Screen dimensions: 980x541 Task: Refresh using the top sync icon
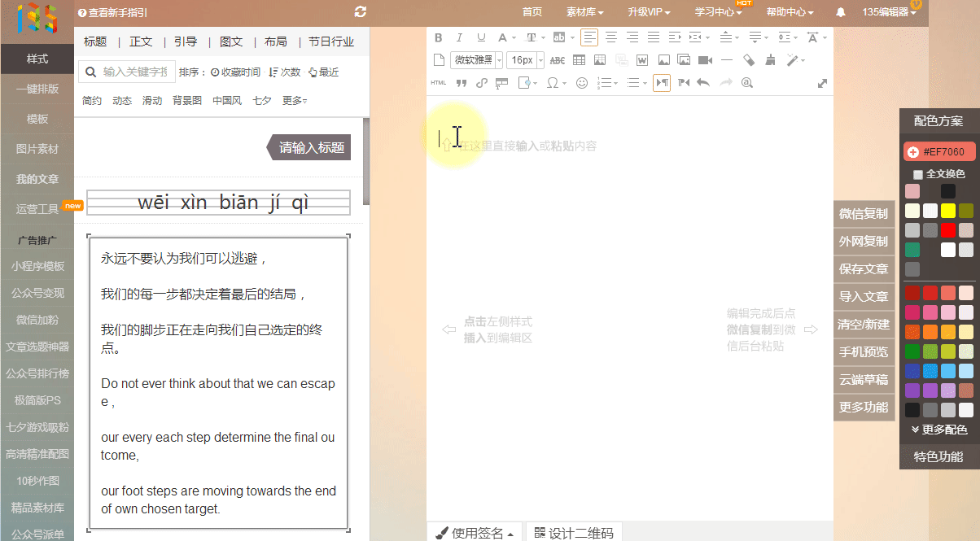(361, 12)
